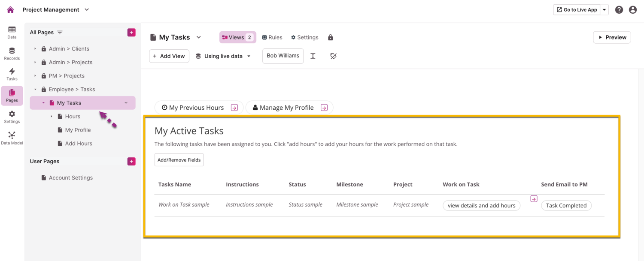The image size is (644, 261).
Task: Click the Add View button
Action: point(169,56)
